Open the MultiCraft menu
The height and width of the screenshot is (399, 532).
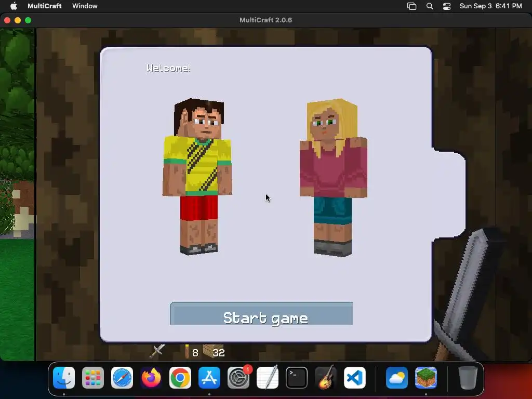(x=45, y=6)
